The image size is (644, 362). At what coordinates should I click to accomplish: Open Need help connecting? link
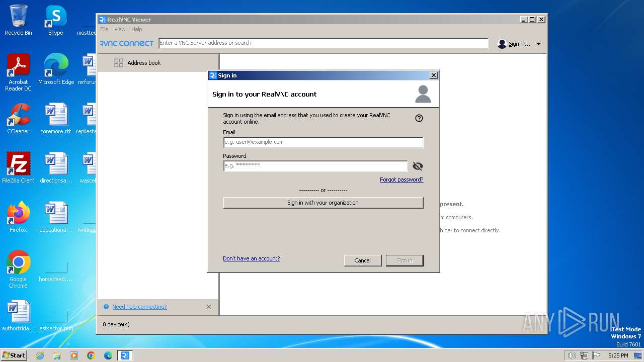click(139, 307)
